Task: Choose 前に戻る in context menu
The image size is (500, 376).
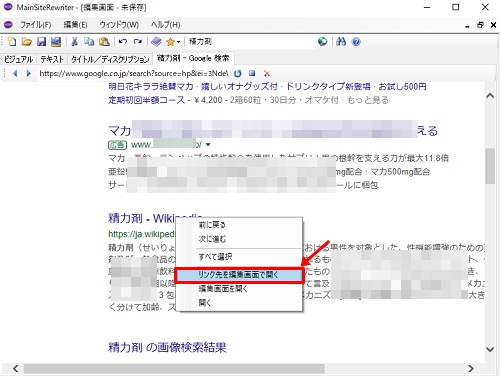Action: pyautogui.click(x=239, y=225)
